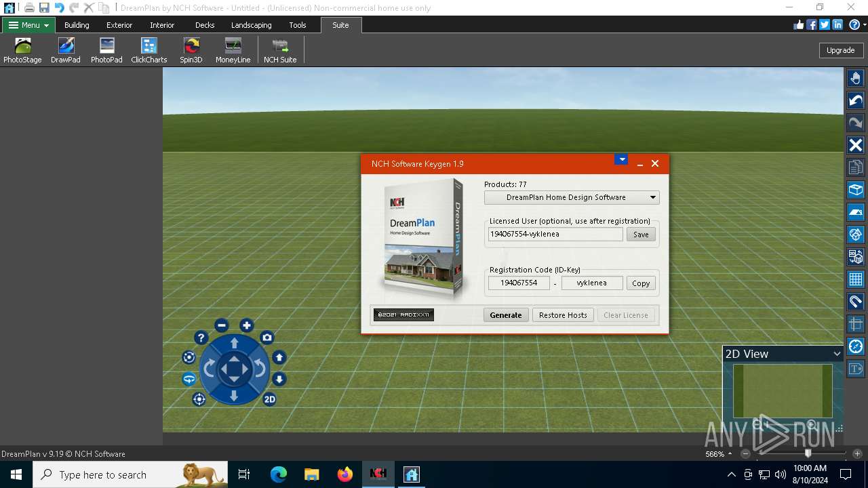Viewport: 868px width, 488px height.
Task: Raise camera with the up-arrow circle button
Action: point(279,357)
